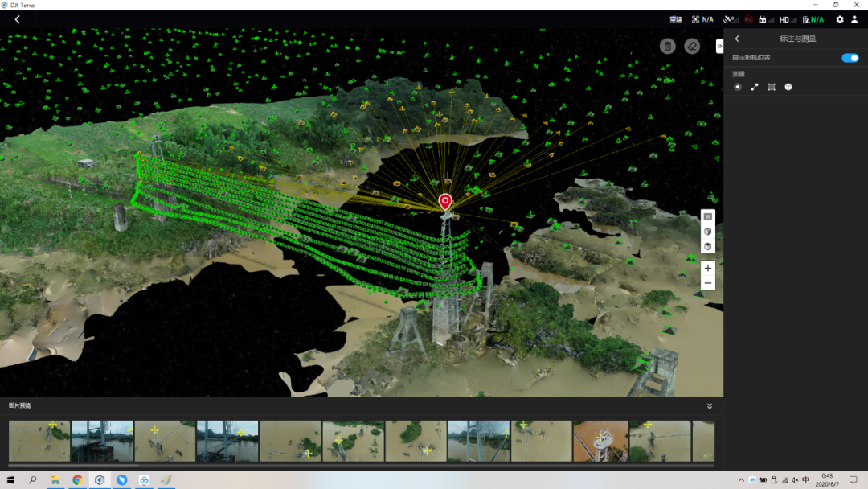
Task: Select the point coordinate measurement tool
Action: [738, 87]
